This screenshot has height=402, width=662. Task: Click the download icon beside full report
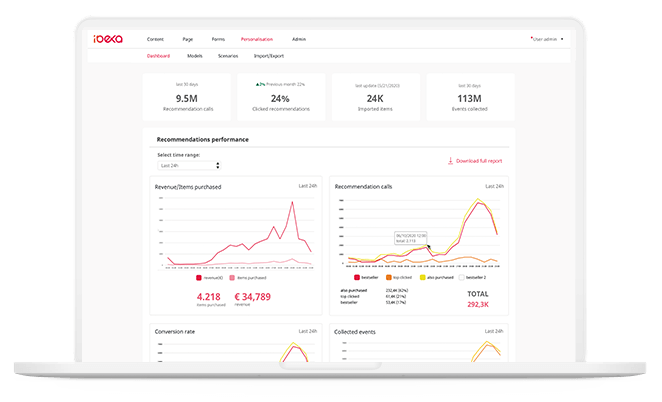(450, 161)
